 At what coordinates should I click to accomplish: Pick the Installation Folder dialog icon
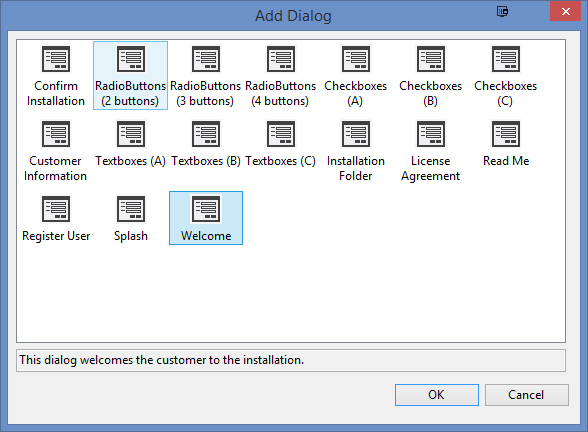(356, 134)
